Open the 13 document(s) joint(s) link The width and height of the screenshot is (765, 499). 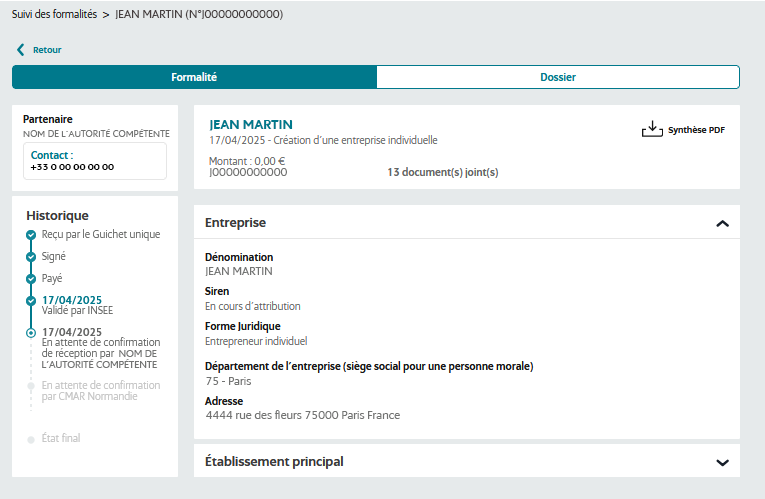(x=442, y=172)
